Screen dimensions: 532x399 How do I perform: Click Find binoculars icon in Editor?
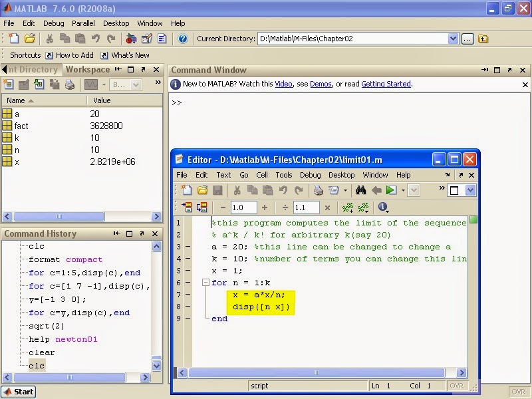pos(360,190)
